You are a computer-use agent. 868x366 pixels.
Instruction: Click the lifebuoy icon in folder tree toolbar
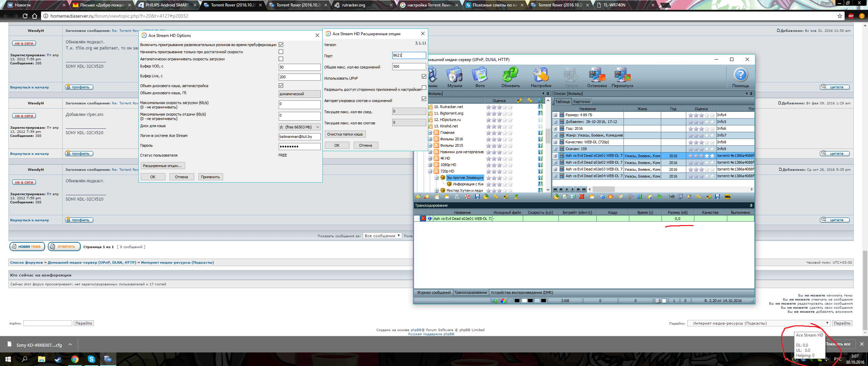click(467, 197)
